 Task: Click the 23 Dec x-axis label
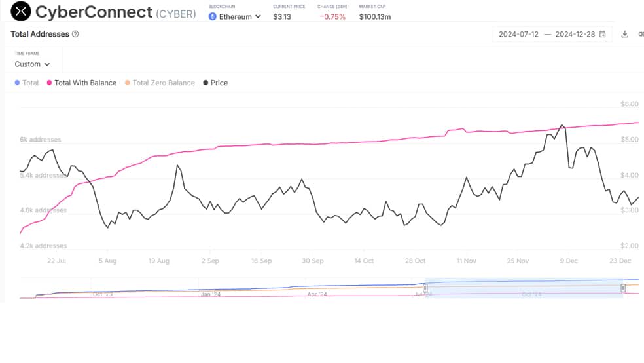pyautogui.click(x=620, y=261)
